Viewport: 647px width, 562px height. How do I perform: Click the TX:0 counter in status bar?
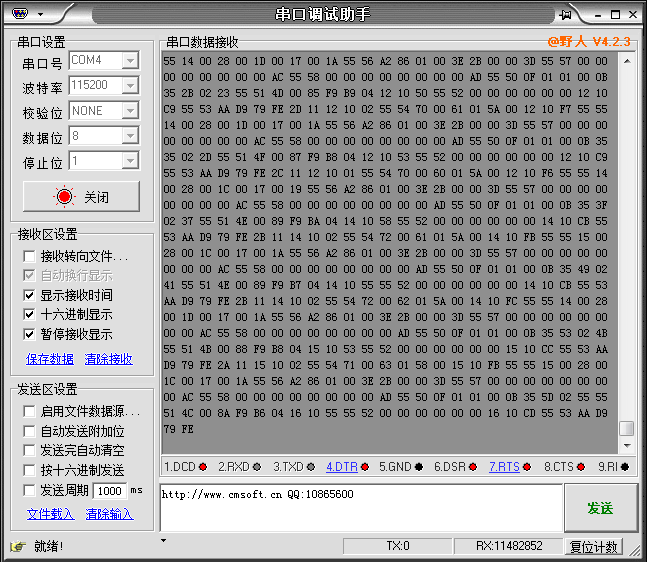pyautogui.click(x=398, y=546)
